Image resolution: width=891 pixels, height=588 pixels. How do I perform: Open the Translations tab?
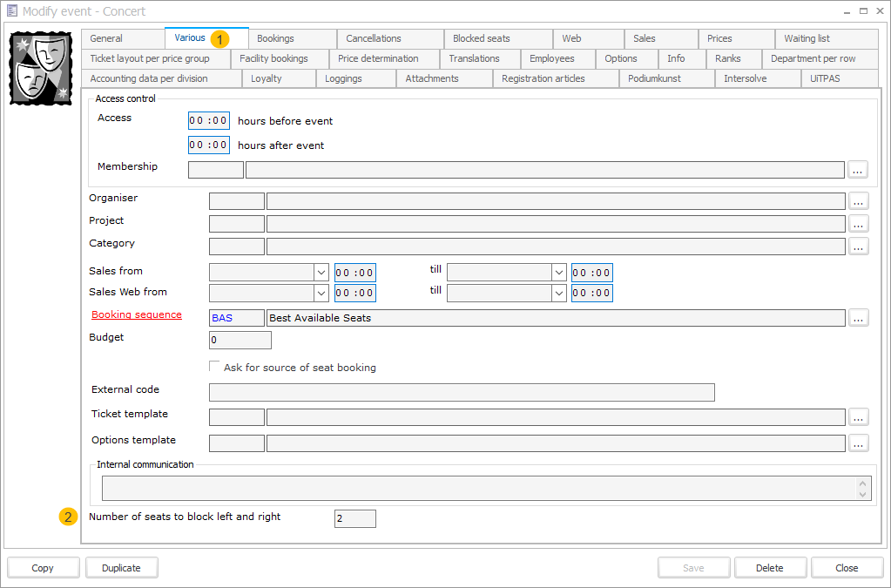click(479, 57)
